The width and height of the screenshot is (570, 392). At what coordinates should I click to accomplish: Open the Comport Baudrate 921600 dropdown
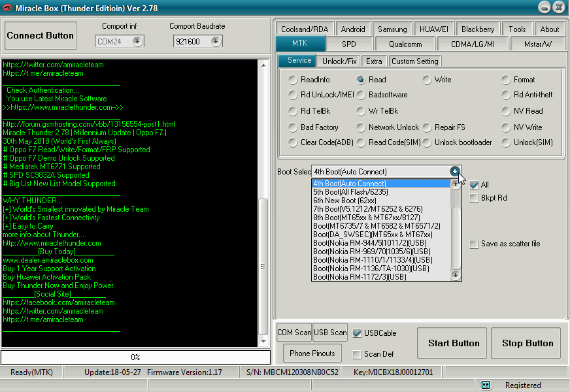[x=216, y=41]
